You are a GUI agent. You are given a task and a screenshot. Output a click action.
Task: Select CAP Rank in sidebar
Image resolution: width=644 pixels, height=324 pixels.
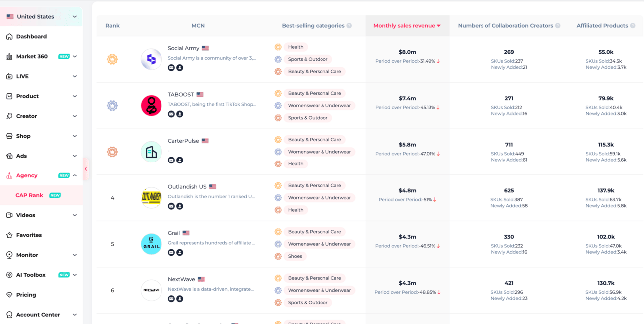[29, 195]
